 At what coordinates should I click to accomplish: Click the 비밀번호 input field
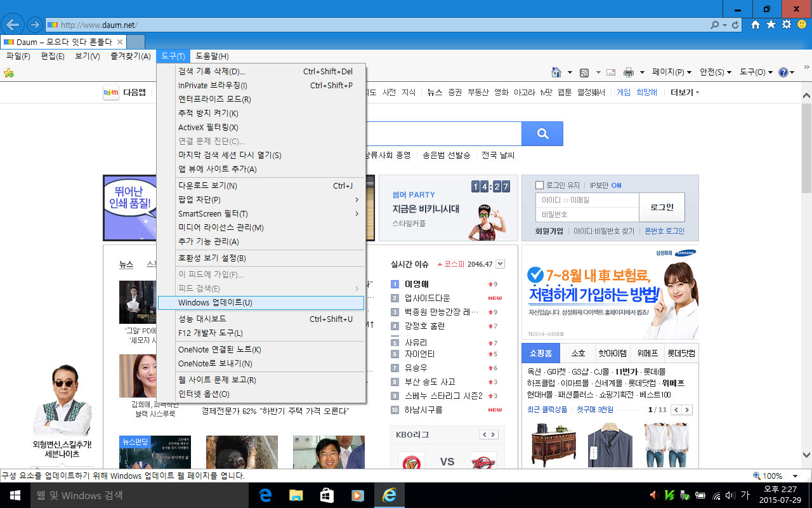(x=587, y=215)
